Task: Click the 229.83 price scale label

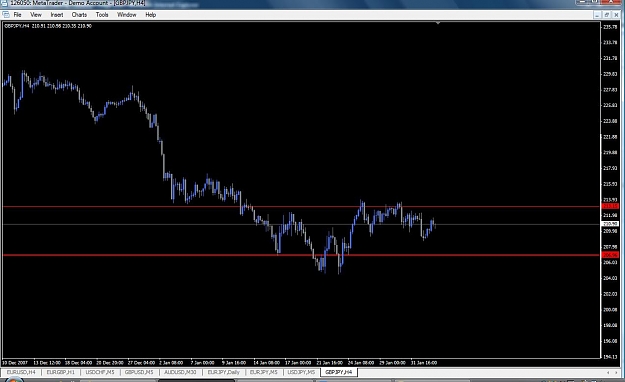Action: tap(610, 74)
